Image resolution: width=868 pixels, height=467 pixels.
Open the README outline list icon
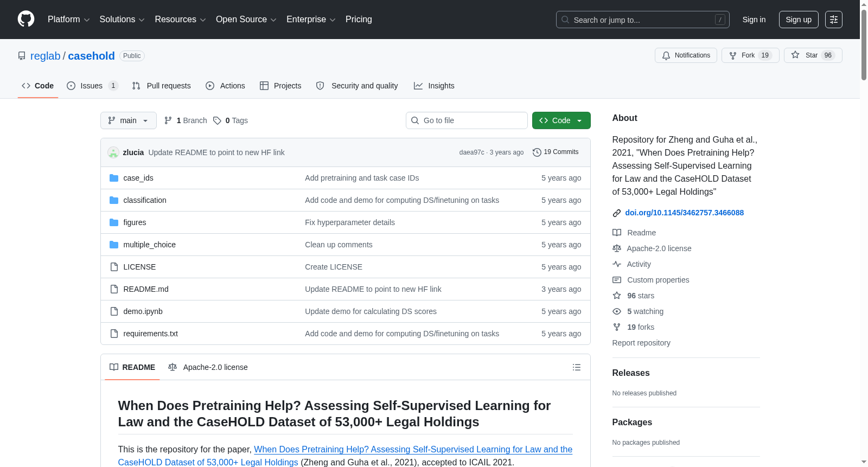click(577, 367)
